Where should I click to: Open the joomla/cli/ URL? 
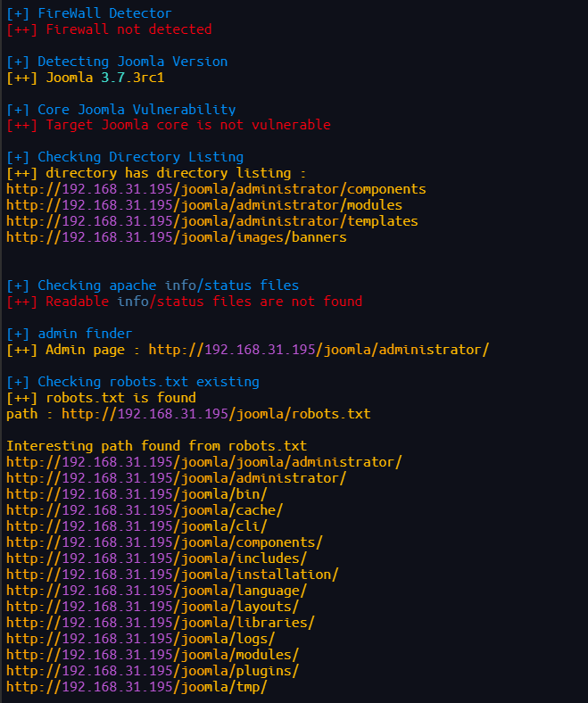137,526
